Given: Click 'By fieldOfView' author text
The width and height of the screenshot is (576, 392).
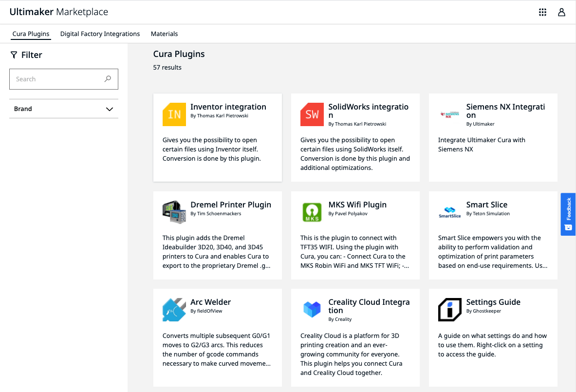Looking at the screenshot, I should 206,311.
